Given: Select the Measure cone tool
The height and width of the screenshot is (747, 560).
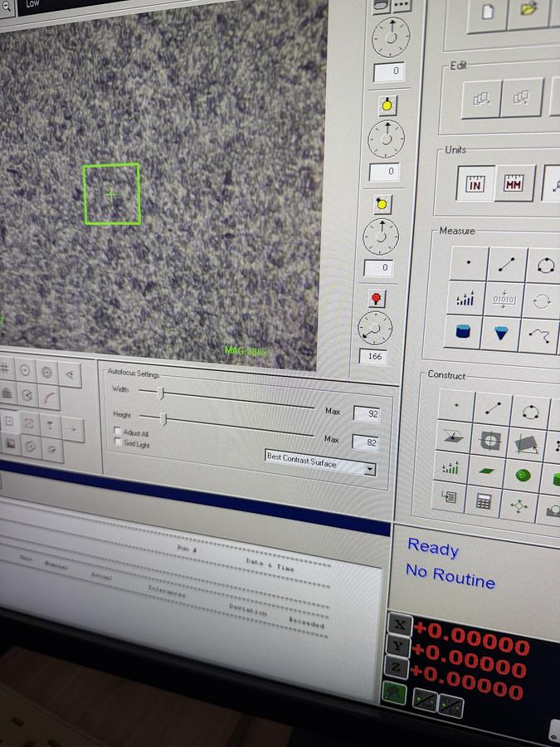Looking at the screenshot, I should pos(500,334).
